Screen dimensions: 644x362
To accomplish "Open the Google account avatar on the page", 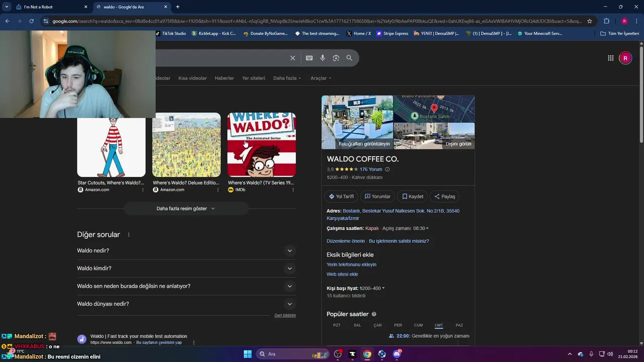I will [625, 58].
